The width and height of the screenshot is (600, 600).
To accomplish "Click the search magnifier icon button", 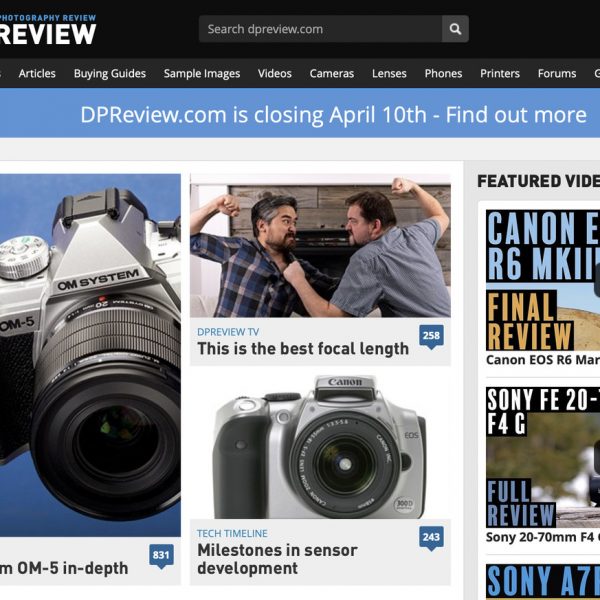I will [455, 29].
